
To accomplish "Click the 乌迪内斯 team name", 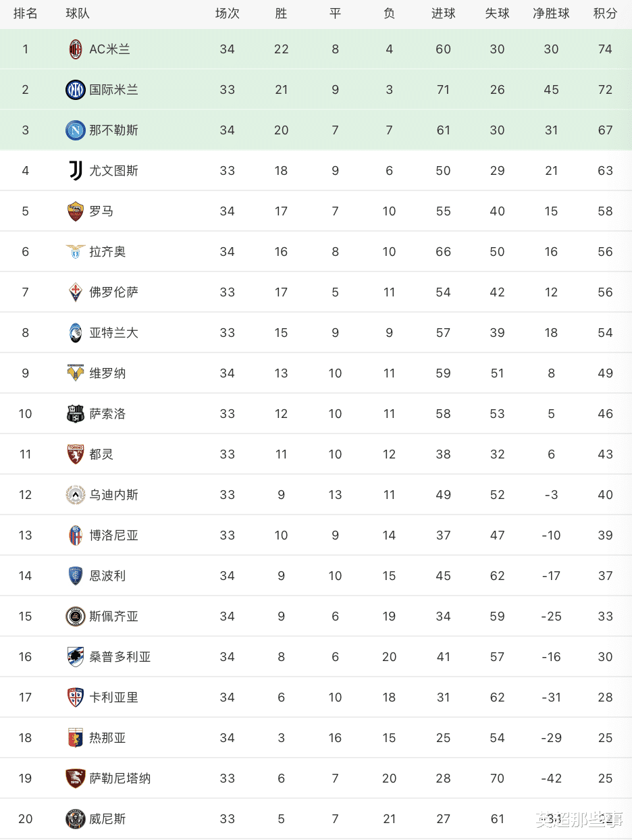I will coord(113,495).
